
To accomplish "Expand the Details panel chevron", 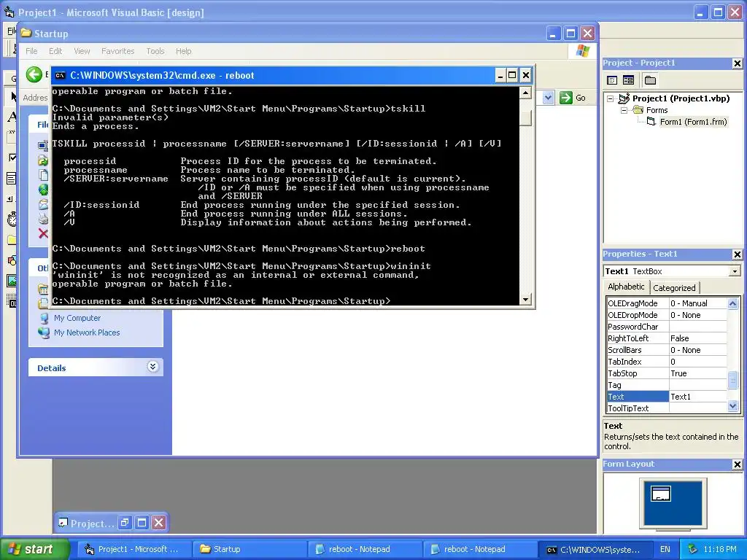I will 152,367.
